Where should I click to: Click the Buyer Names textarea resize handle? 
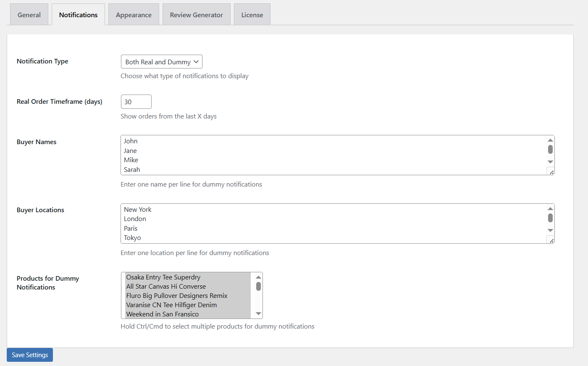coord(551,171)
